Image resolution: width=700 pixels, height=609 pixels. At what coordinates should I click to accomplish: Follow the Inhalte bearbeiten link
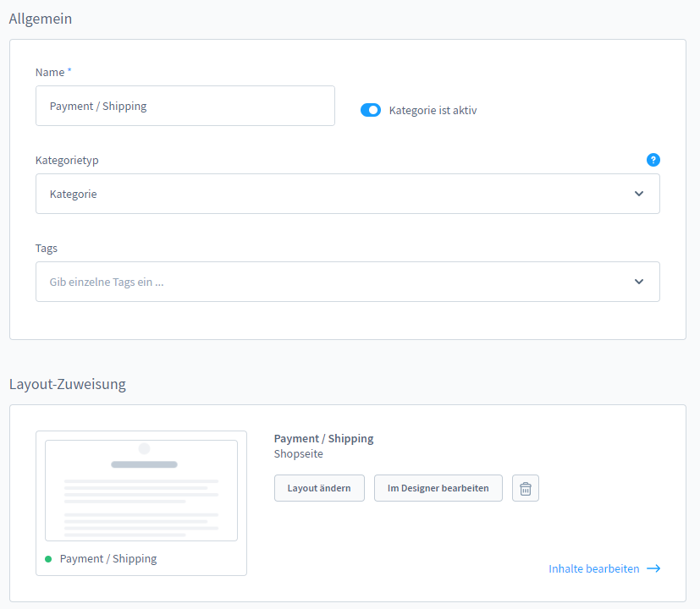coord(593,568)
